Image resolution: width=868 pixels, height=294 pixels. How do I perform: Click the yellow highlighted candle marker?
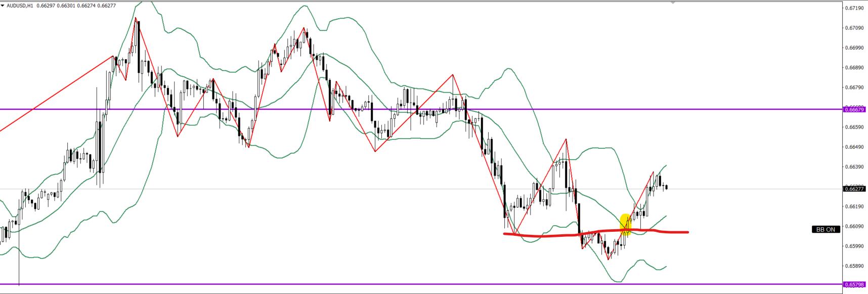point(626,225)
